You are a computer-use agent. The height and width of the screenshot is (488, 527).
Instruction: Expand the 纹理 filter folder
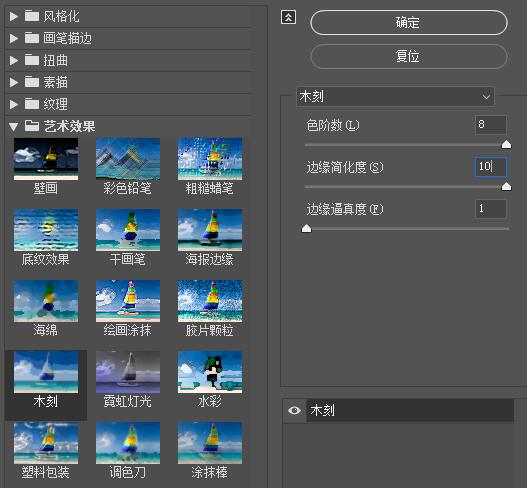coord(14,104)
